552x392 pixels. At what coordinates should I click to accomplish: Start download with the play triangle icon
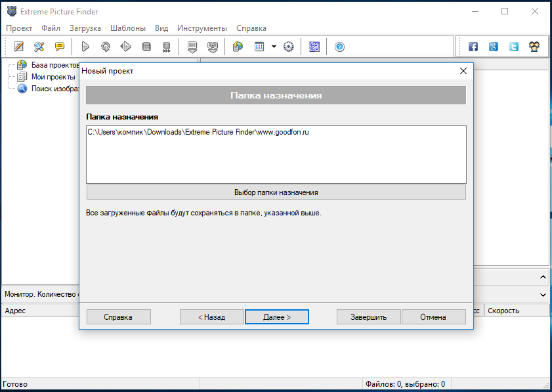click(85, 47)
